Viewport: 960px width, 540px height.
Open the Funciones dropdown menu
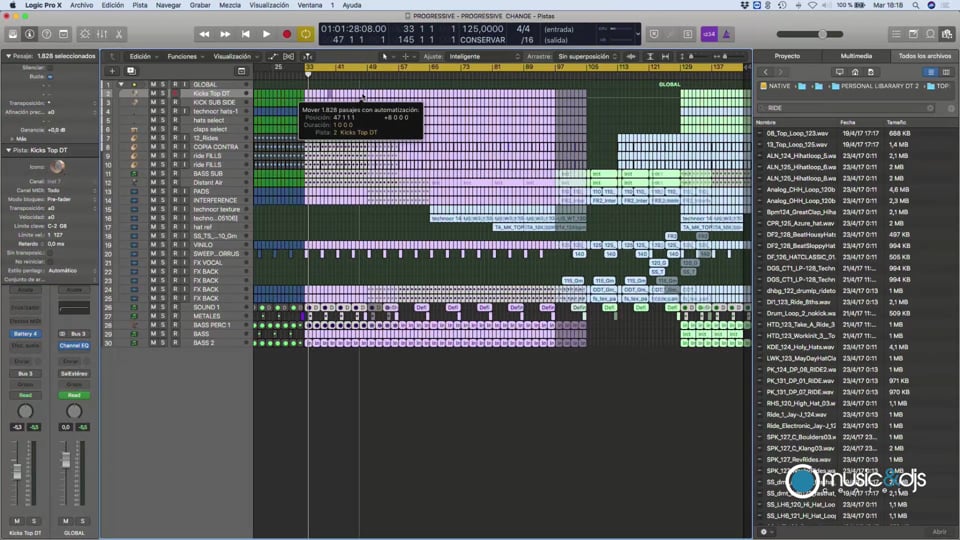coord(186,56)
